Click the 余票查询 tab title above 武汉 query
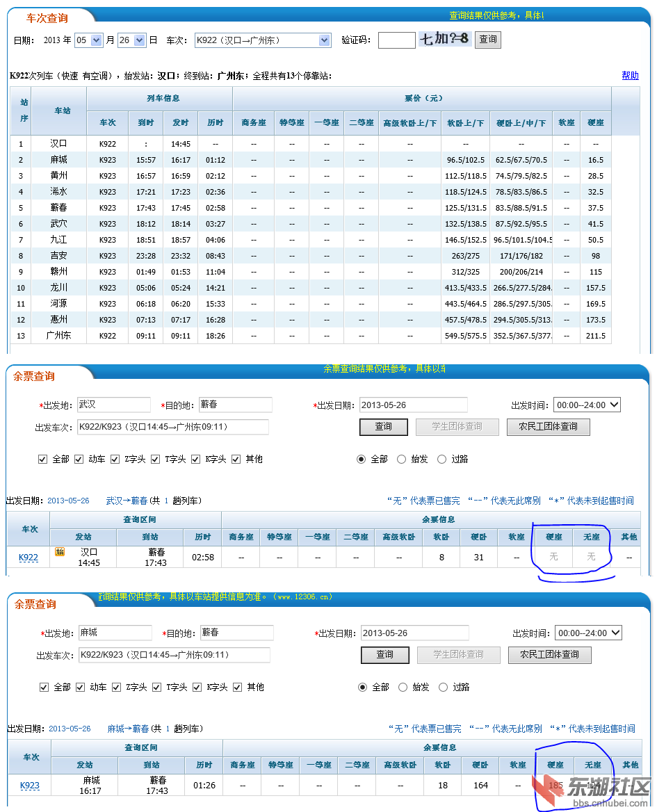Viewport: 657px width, 812px height. click(x=34, y=377)
